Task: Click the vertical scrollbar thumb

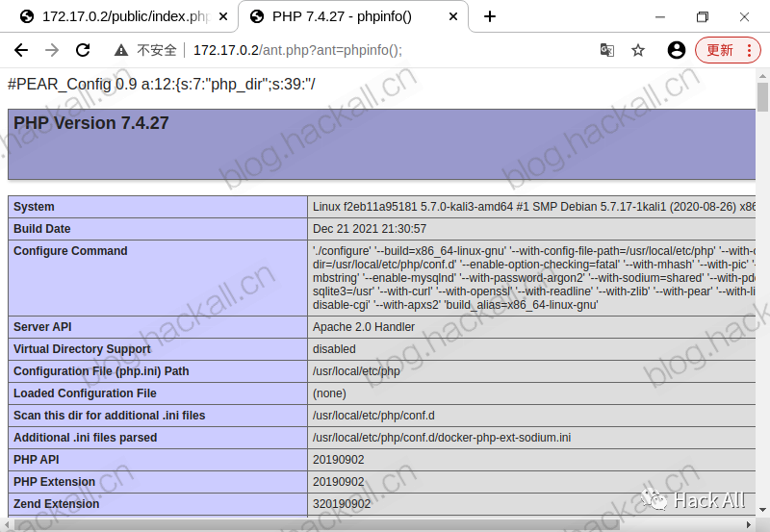Action: (x=762, y=97)
